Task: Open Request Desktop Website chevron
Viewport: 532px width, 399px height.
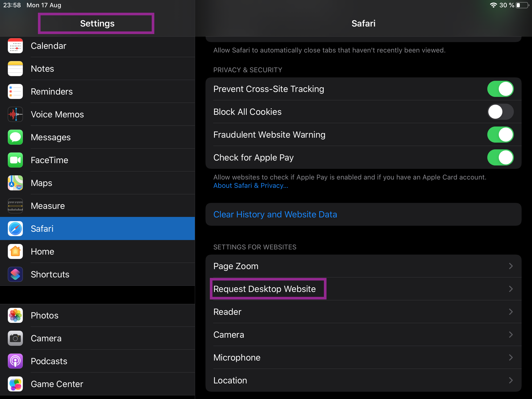Action: click(511, 289)
